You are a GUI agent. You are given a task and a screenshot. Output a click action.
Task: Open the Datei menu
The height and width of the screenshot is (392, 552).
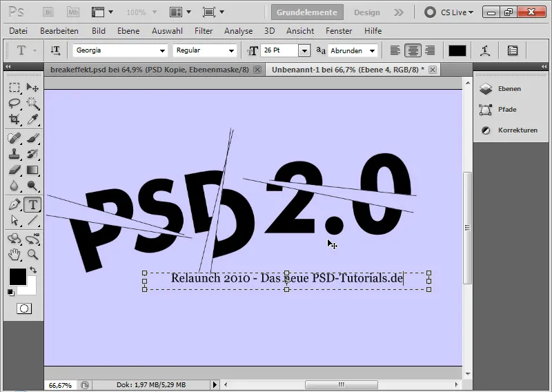click(19, 31)
